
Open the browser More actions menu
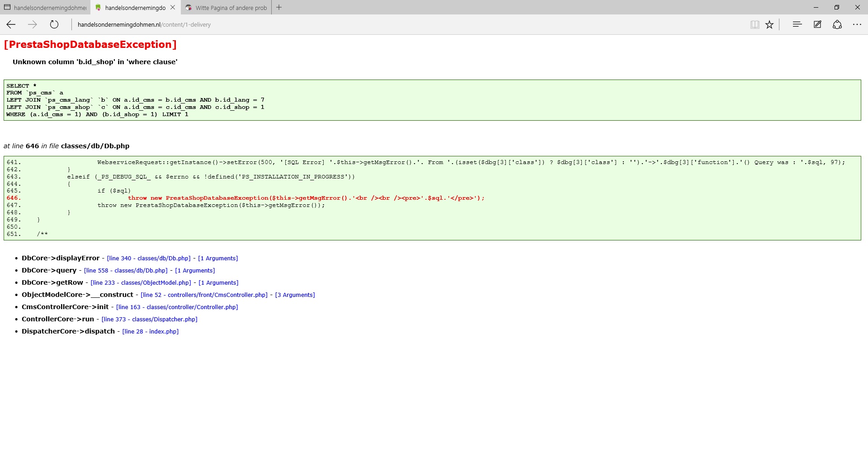(x=857, y=24)
